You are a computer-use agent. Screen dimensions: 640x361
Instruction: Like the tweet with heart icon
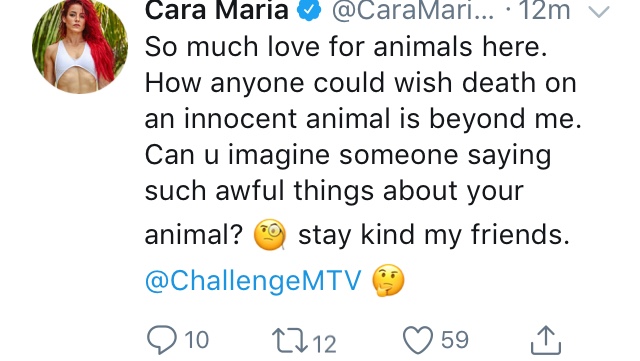tap(418, 340)
